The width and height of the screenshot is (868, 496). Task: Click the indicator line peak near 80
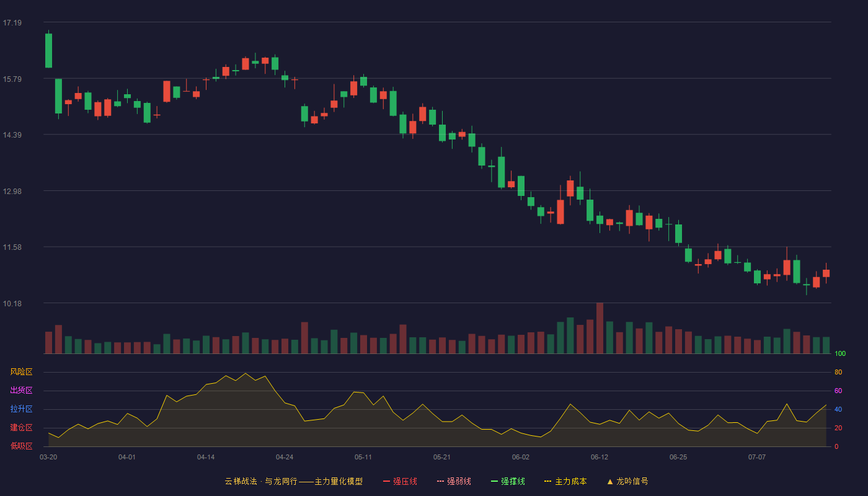[246, 373]
